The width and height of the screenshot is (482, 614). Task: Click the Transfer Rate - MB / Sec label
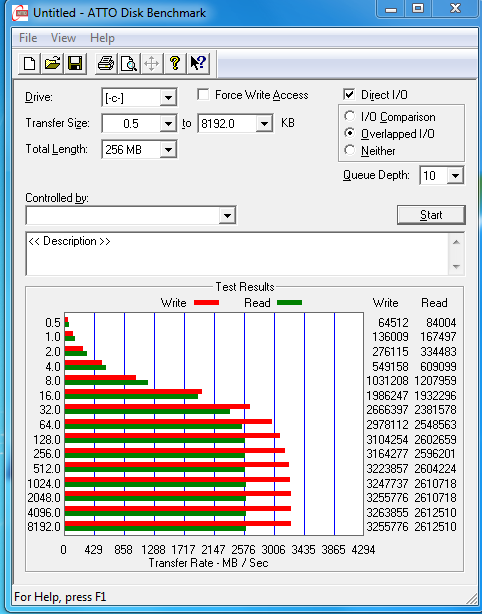click(x=208, y=563)
